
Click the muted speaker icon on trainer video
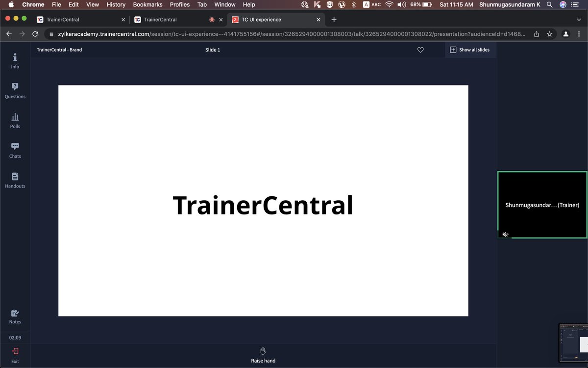click(x=505, y=235)
